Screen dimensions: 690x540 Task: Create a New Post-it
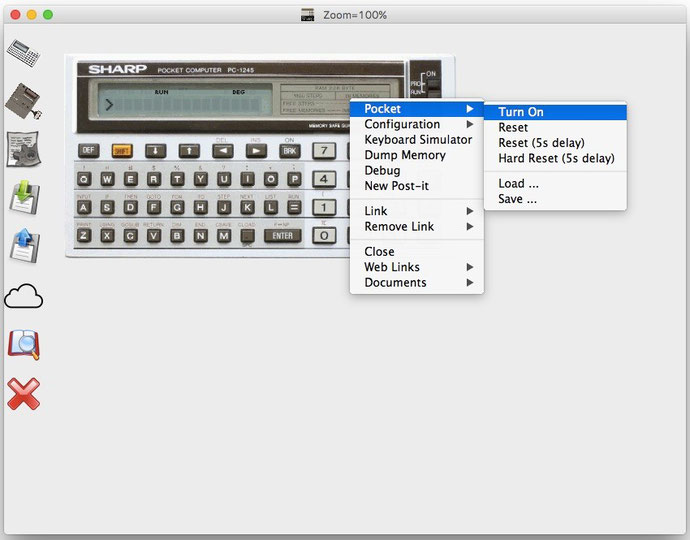coord(417,186)
